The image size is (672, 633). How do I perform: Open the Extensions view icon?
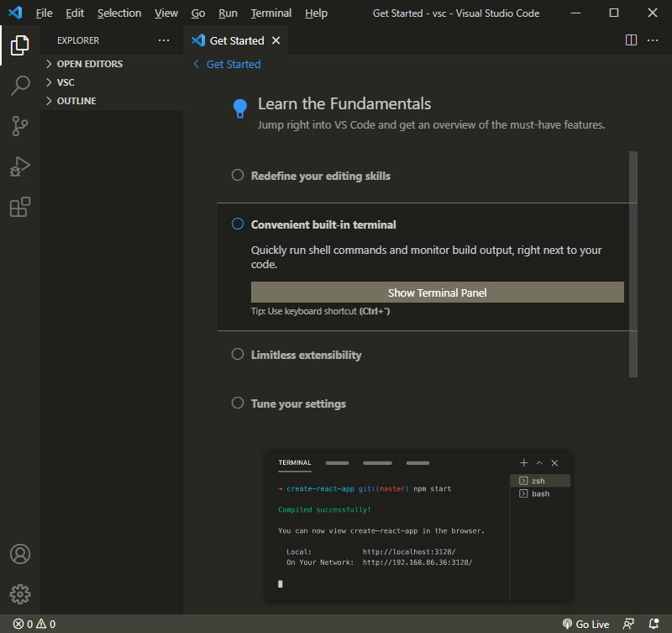[19, 207]
